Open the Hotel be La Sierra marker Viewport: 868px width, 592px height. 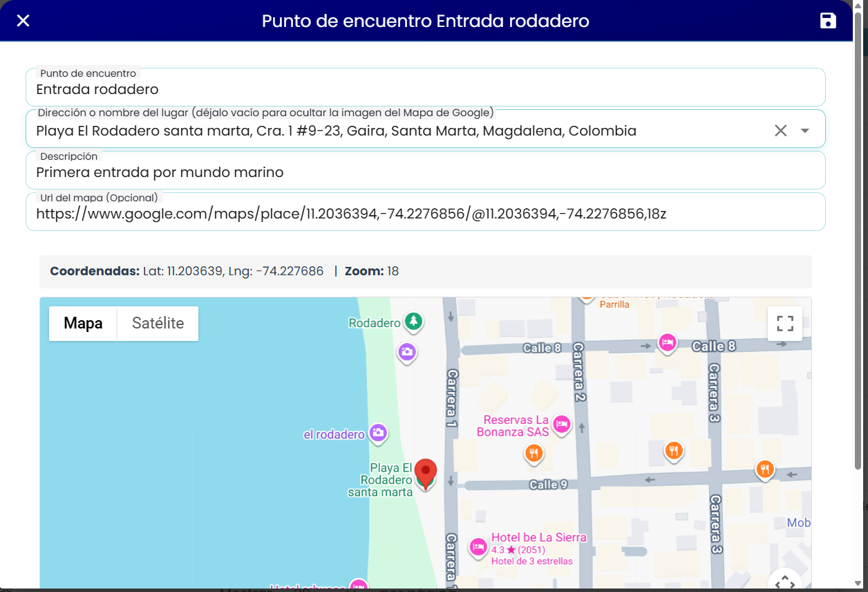click(478, 548)
